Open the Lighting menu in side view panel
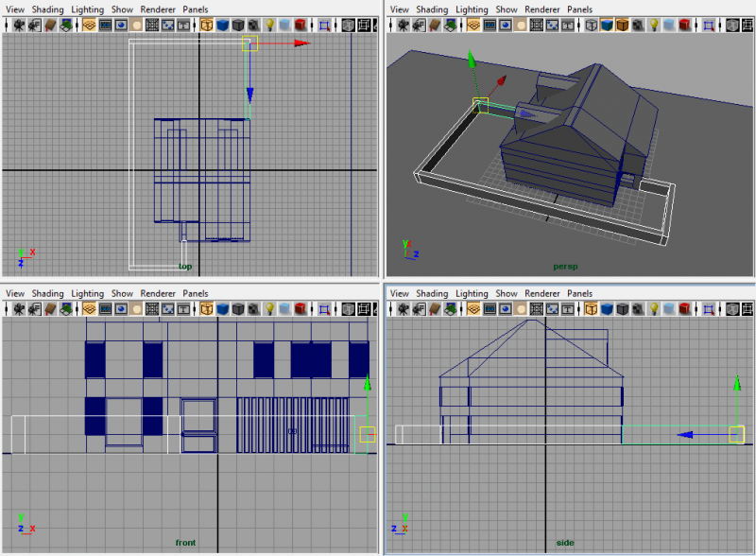This screenshot has width=756, height=556. click(472, 294)
